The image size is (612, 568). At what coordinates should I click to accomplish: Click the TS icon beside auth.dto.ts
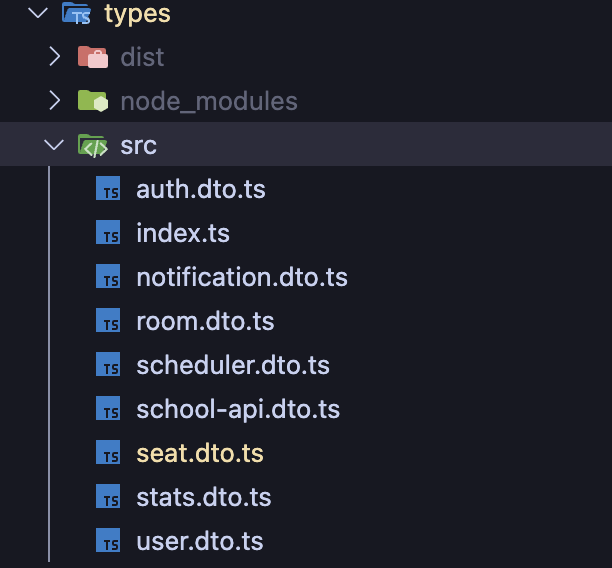point(108,189)
